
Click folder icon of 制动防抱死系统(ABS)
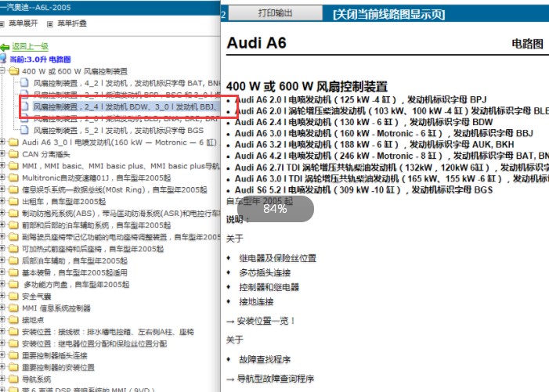click(x=13, y=214)
